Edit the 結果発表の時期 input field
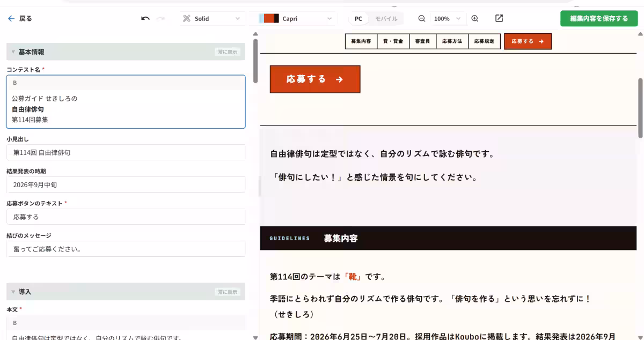 (126, 184)
